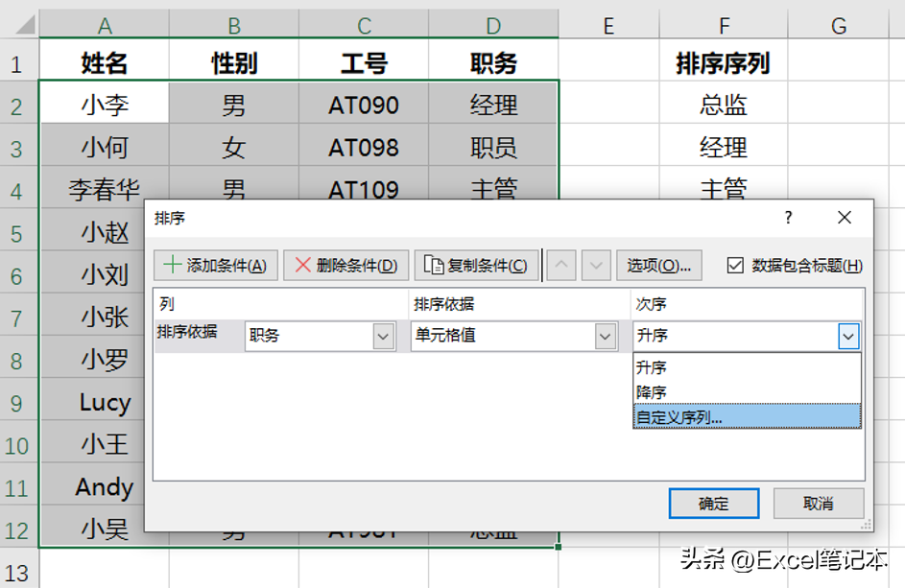Choose 自定义序列... in the order list
Screen dimensions: 905x588
click(x=747, y=416)
